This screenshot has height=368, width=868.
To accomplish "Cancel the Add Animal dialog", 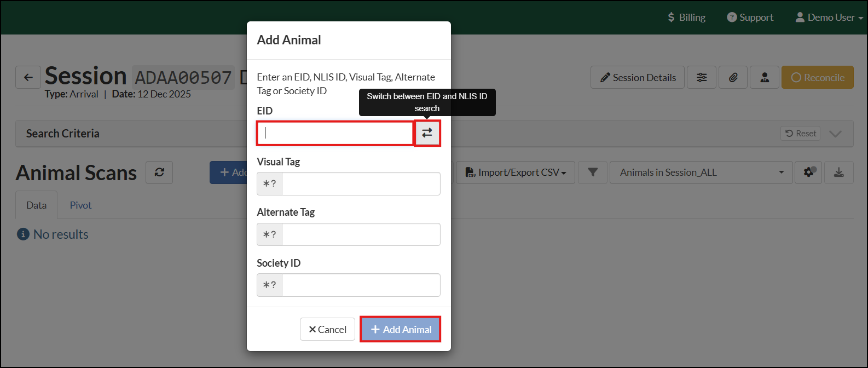I will pos(327,329).
